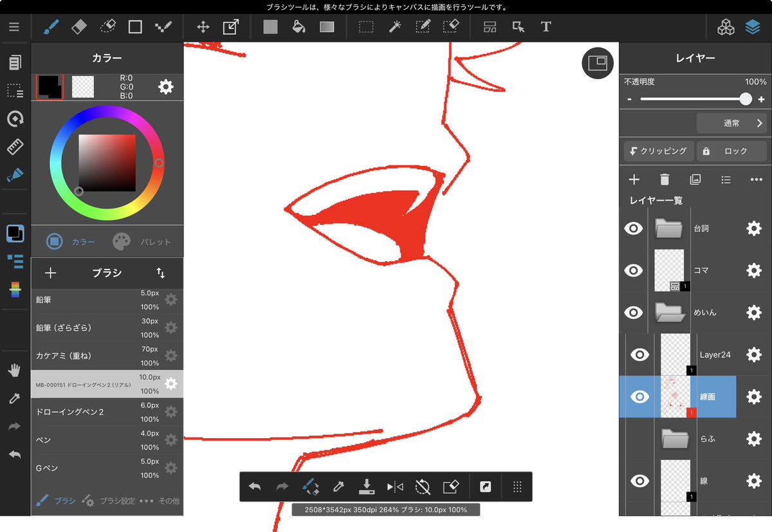Click undo arrow in bottom floating toolbar
The image size is (772, 532).
[x=255, y=487]
